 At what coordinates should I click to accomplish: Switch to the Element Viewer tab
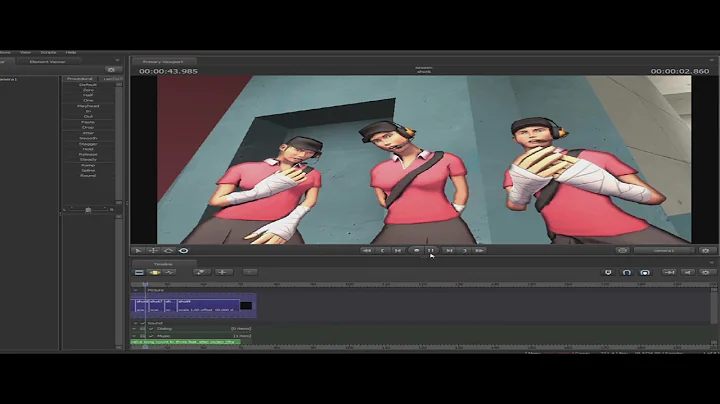[x=48, y=62]
